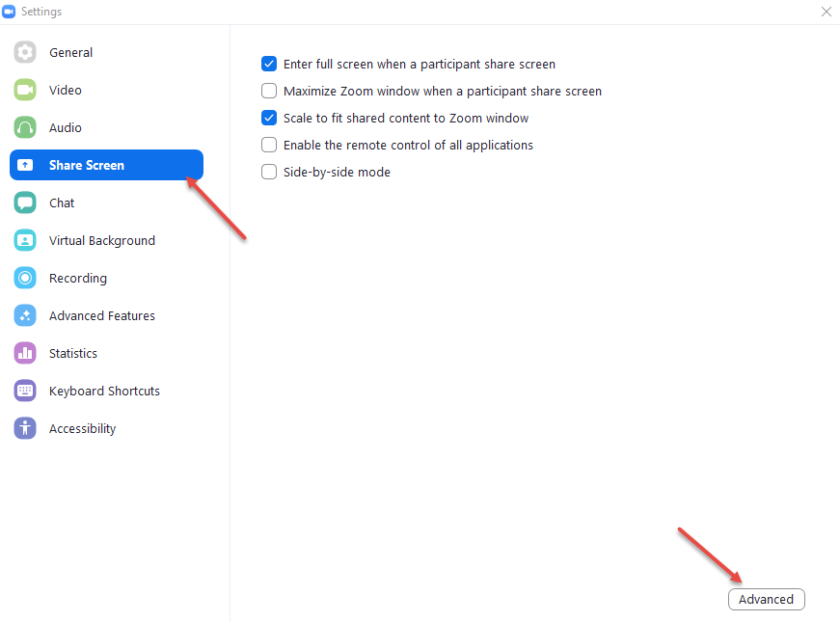This screenshot has width=840, height=622.
Task: Enable Maximize Zoom window when sharing
Action: (268, 91)
